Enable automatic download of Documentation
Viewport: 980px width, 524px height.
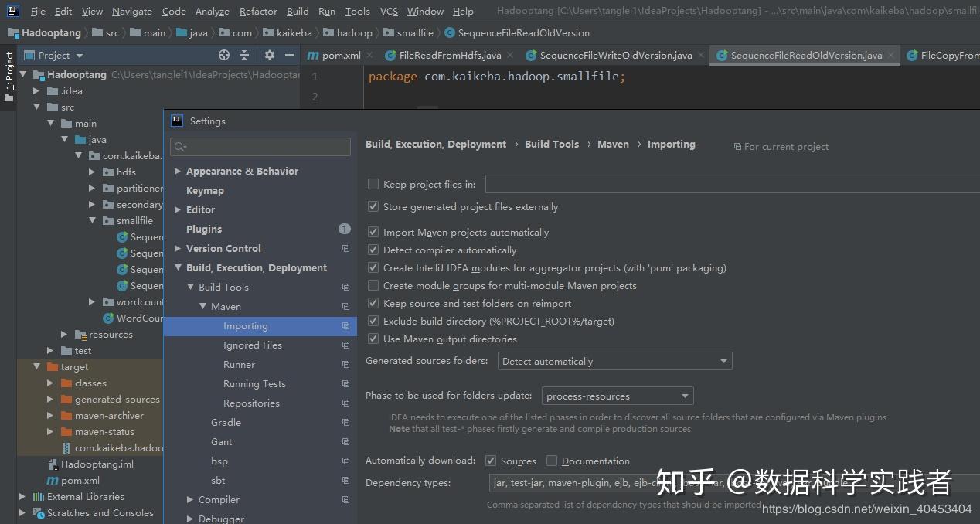pyautogui.click(x=552, y=461)
